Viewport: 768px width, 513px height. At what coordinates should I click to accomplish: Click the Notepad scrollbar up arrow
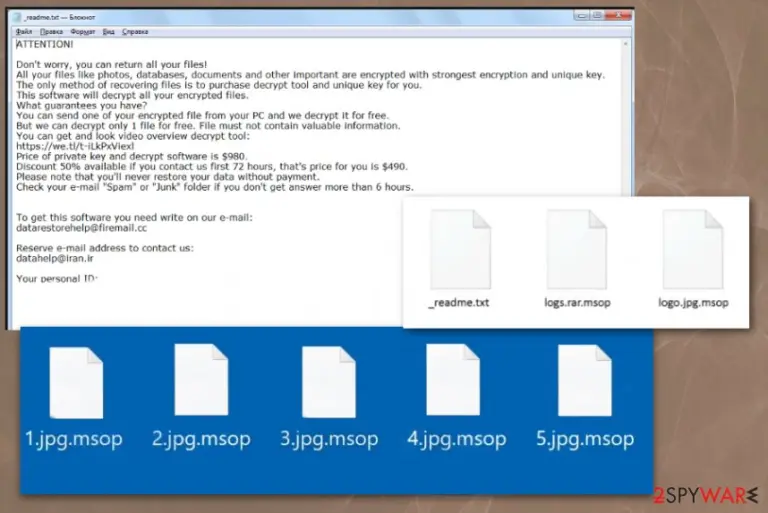tap(625, 44)
